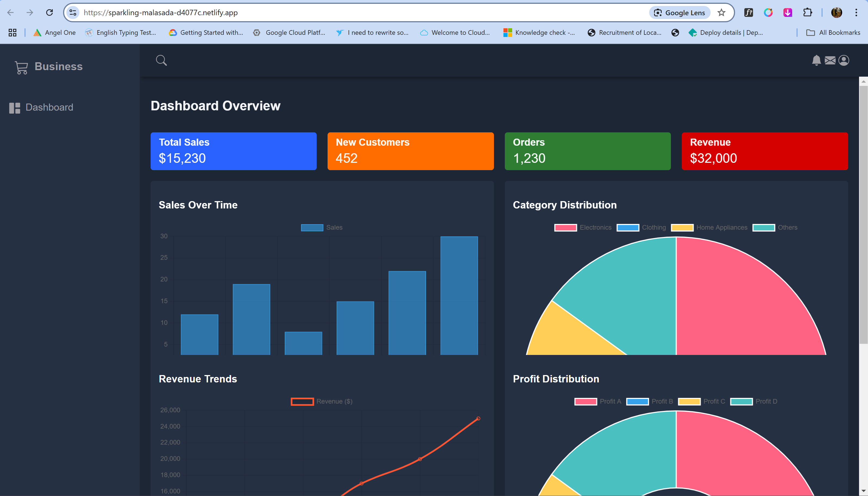
Task: Click the New Customers card
Action: [x=410, y=151]
